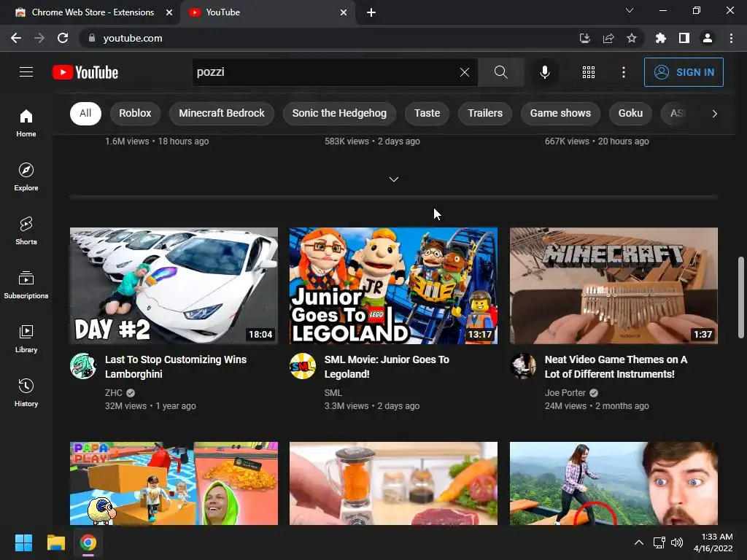
Task: Open the YouTube hamburger guide menu
Action: [26, 72]
